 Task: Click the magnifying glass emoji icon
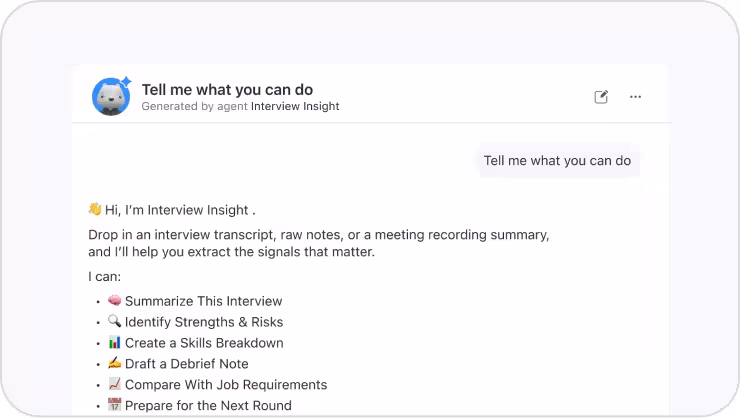tap(114, 321)
